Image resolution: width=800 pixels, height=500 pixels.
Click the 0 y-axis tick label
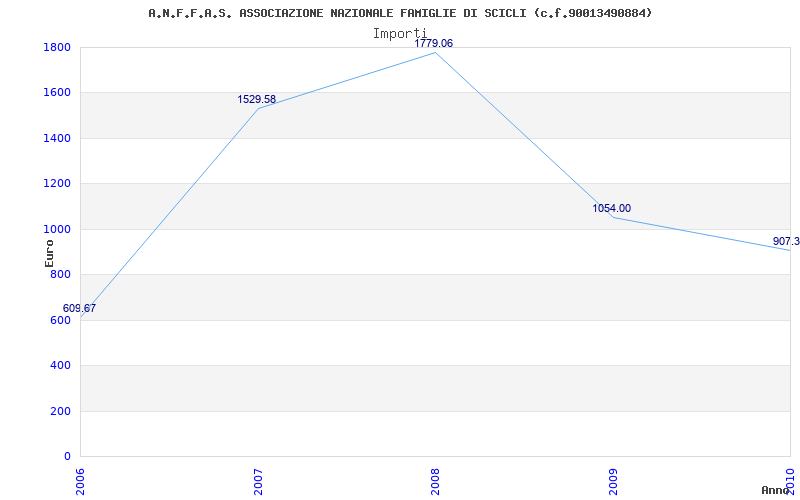pos(67,456)
